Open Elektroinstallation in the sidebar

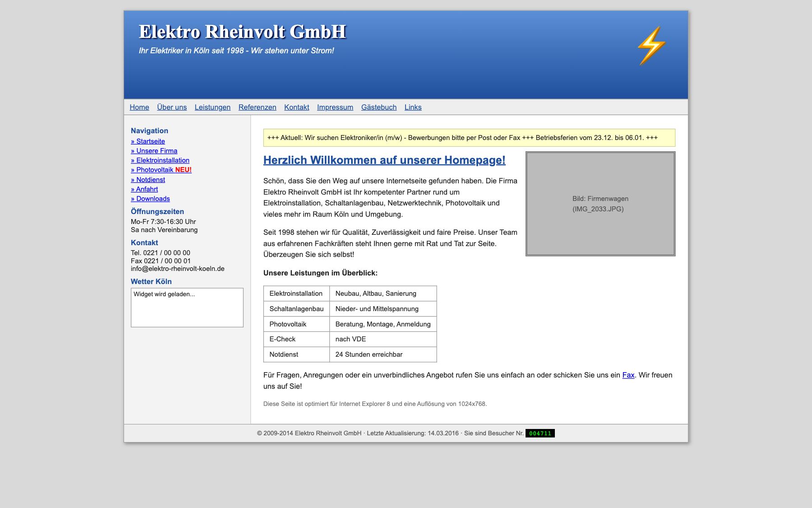(x=160, y=160)
